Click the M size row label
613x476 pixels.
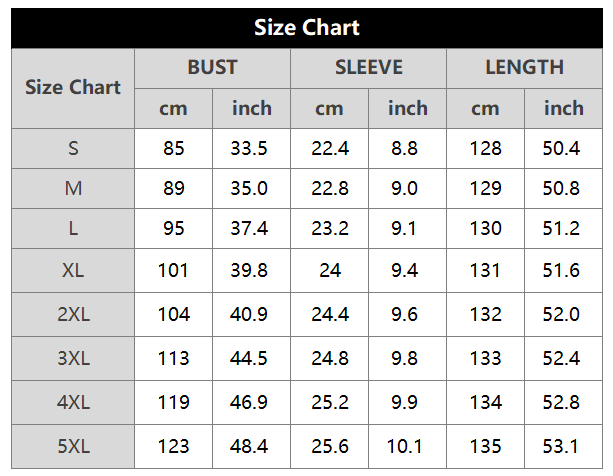73,188
